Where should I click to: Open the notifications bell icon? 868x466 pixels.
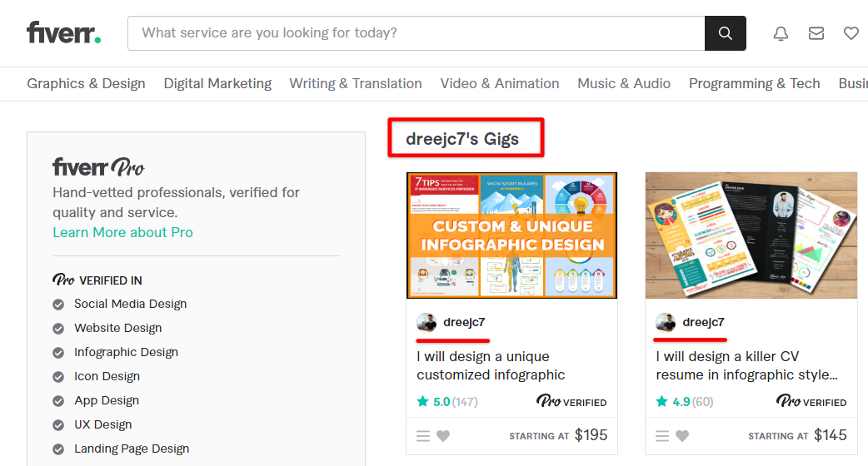781,33
